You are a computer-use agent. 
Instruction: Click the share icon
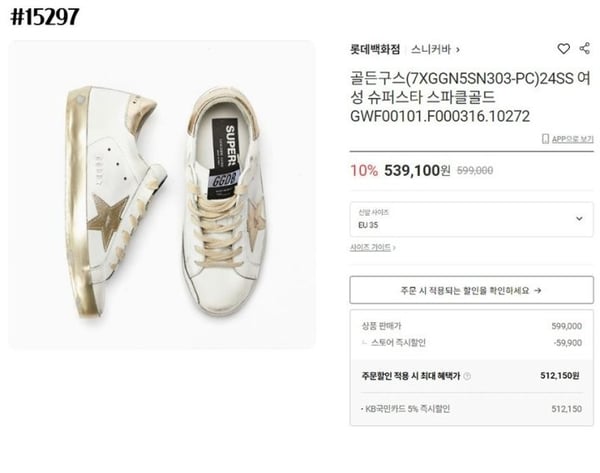584,49
